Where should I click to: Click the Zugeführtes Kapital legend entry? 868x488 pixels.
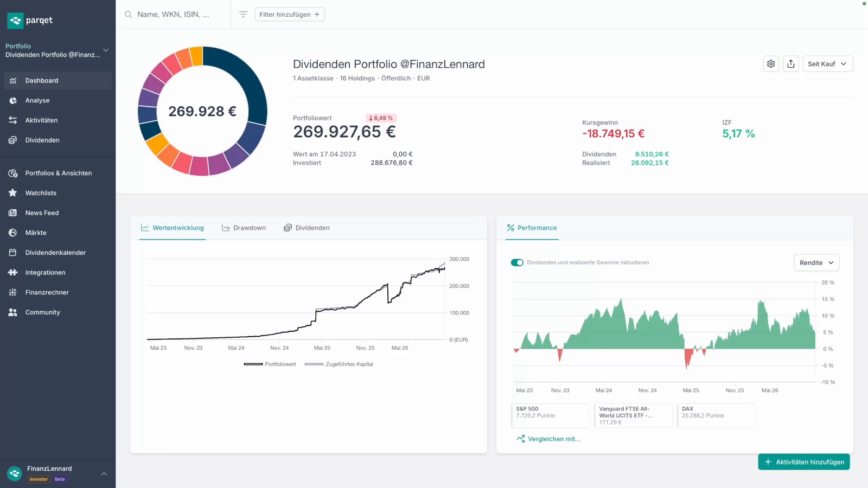point(339,364)
